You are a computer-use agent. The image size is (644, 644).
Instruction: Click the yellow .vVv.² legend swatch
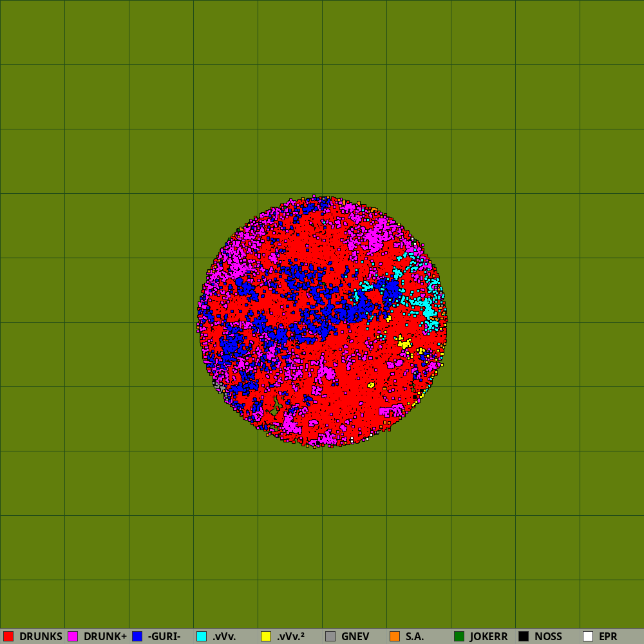tap(266, 636)
